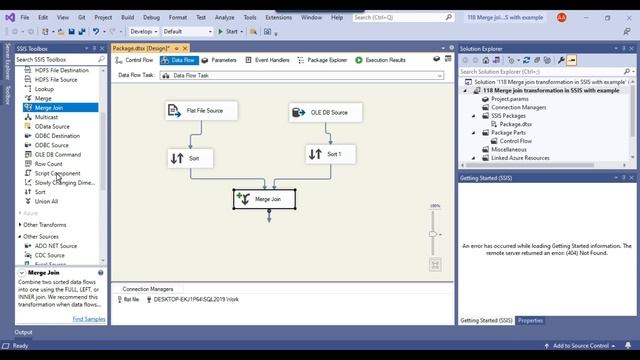This screenshot has height=360, width=640.
Task: Select CDC Source in toolbox
Action: pyautogui.click(x=49, y=256)
